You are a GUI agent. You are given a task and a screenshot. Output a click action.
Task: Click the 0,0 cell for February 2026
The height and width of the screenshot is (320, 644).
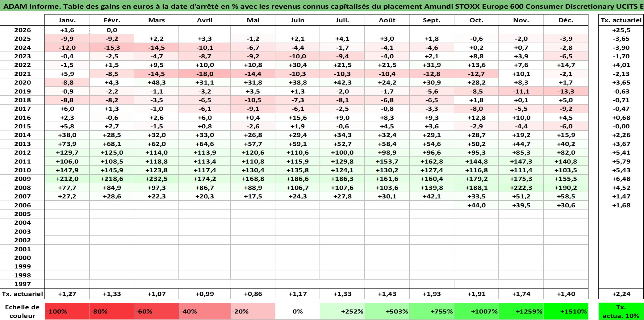pyautogui.click(x=112, y=30)
